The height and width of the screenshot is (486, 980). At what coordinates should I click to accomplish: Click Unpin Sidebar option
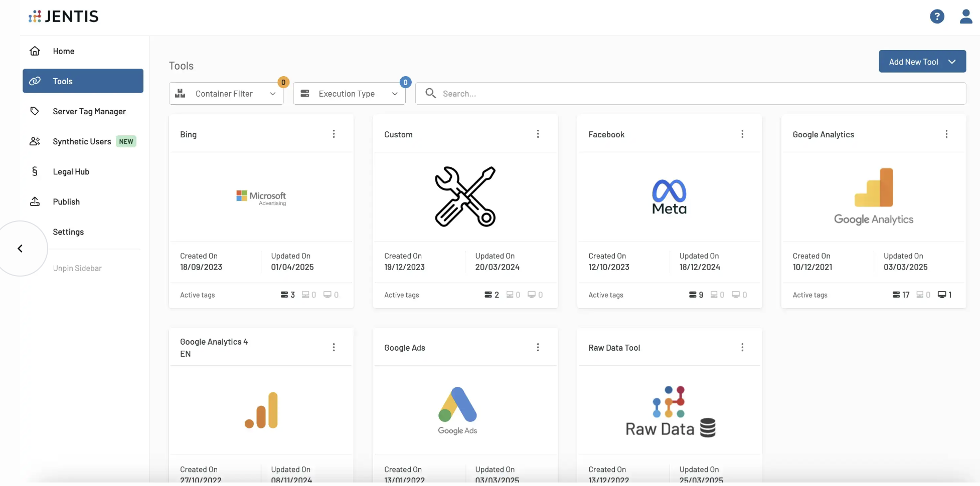tap(77, 268)
